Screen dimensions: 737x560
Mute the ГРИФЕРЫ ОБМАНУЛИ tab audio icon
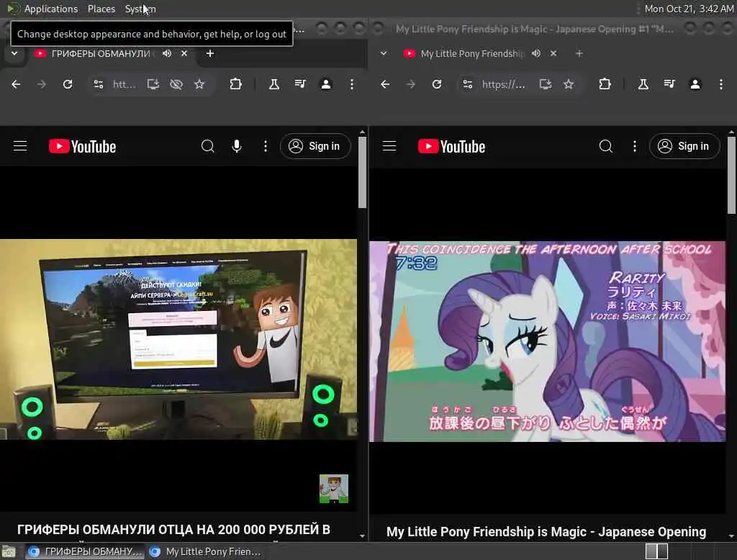tap(167, 53)
